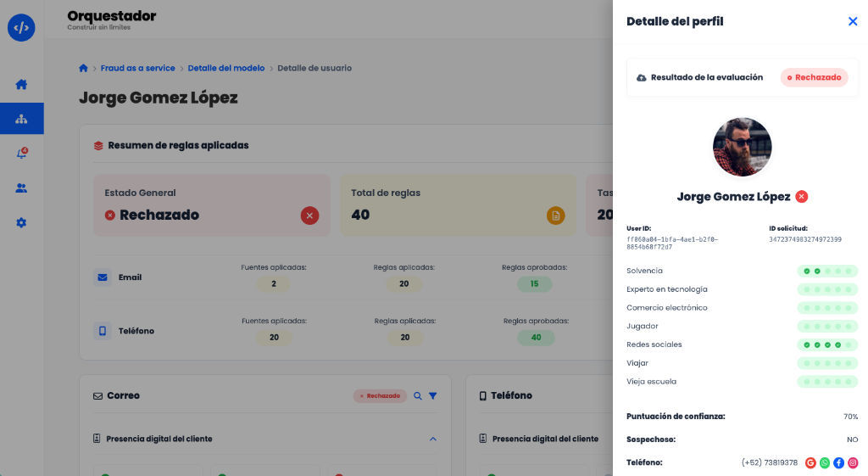Click the cloud icon beside Resultado de la evaluación
The height and width of the screenshot is (476, 868).
pos(641,77)
